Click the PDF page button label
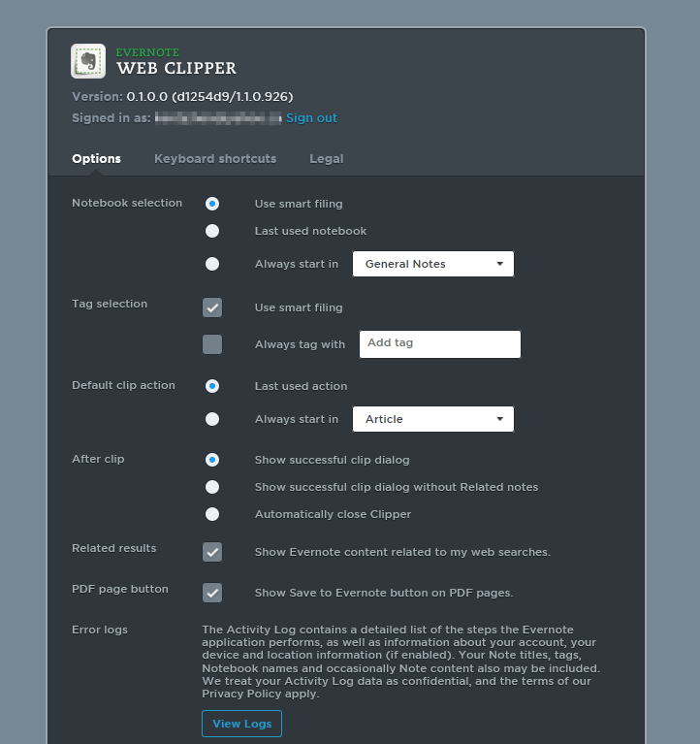This screenshot has width=700, height=744. [x=120, y=589]
